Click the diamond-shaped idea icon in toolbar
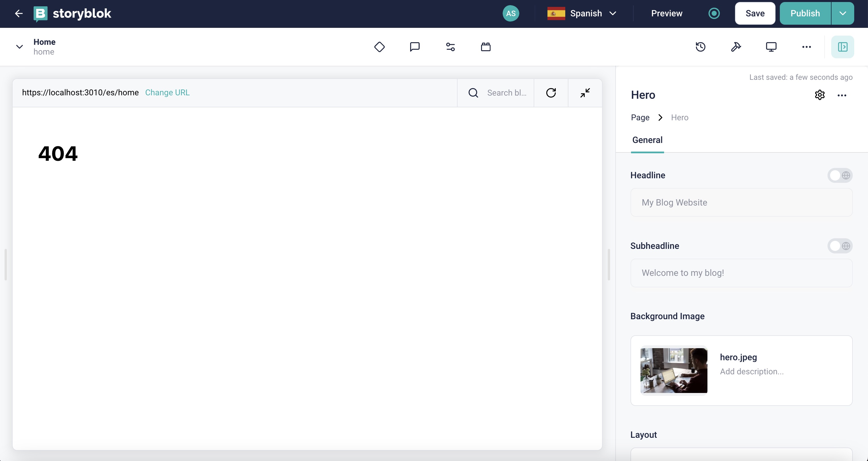Viewport: 868px width, 461px height. point(379,47)
